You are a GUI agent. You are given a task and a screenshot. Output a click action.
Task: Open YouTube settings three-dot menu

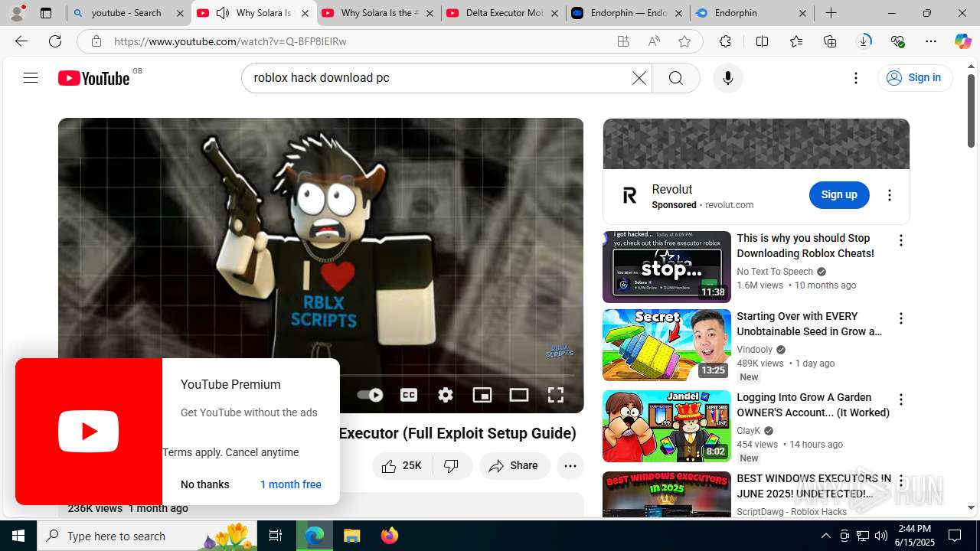(856, 78)
